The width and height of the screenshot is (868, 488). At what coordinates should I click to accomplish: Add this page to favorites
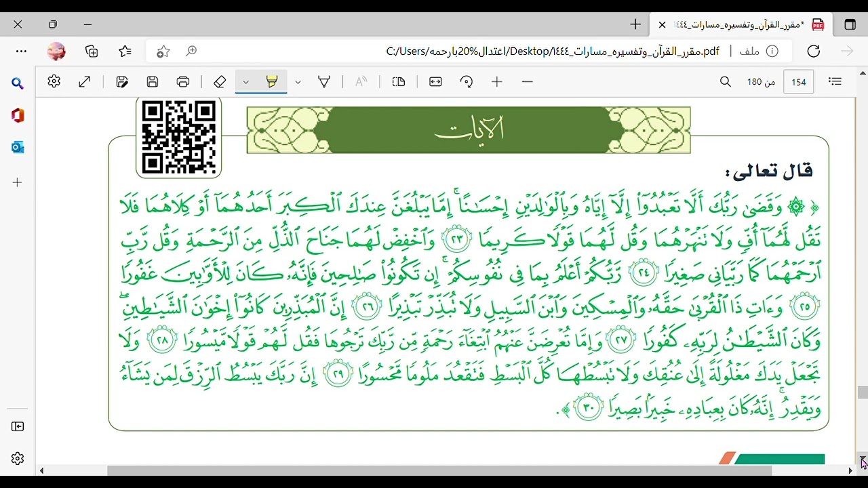pos(163,51)
